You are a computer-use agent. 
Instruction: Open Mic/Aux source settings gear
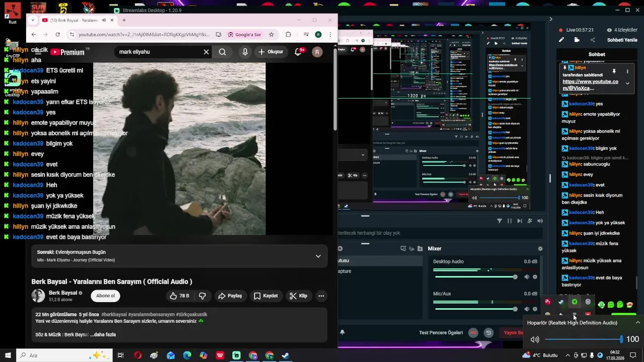pyautogui.click(x=535, y=309)
